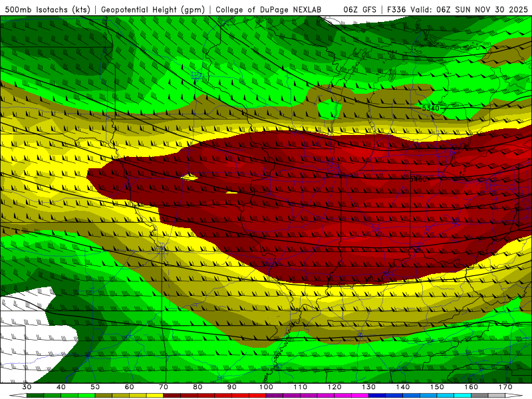Image resolution: width=532 pixels, height=399 pixels.
Task: Click the '500mb Isotachs (kts)' title text
Action: click(48, 9)
